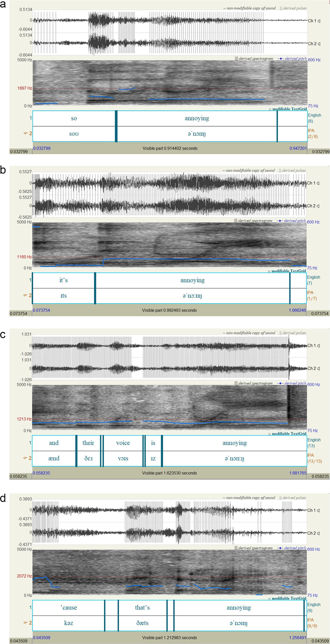This screenshot has height=644, width=330.
Task: Click the tier 2 pointing-hand icon in panel a
Action: click(26, 134)
